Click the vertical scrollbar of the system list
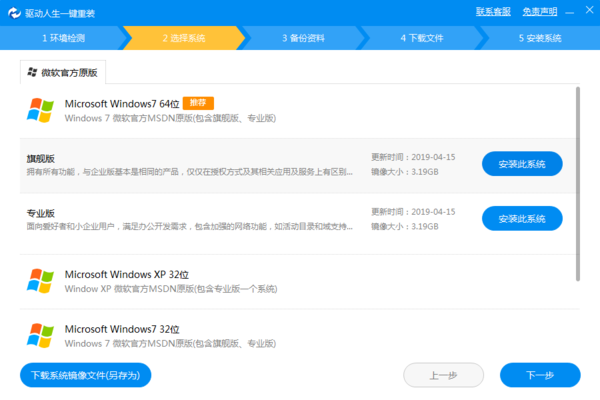The image size is (600, 400). [577, 180]
